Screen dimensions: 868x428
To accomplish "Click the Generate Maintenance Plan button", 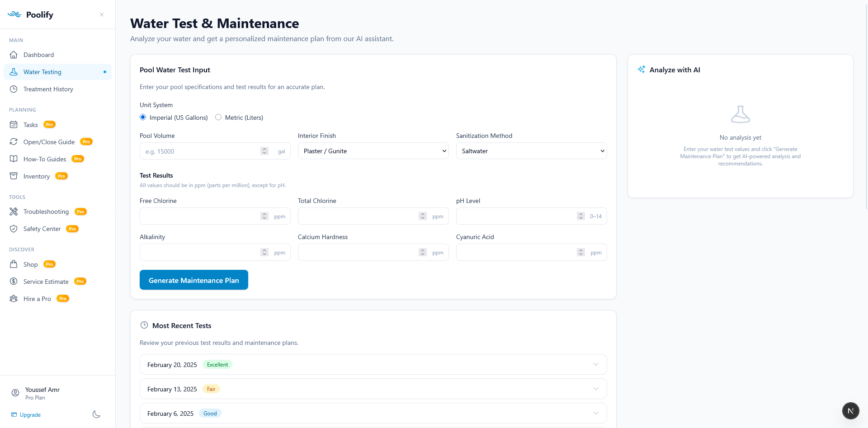I will click(193, 280).
